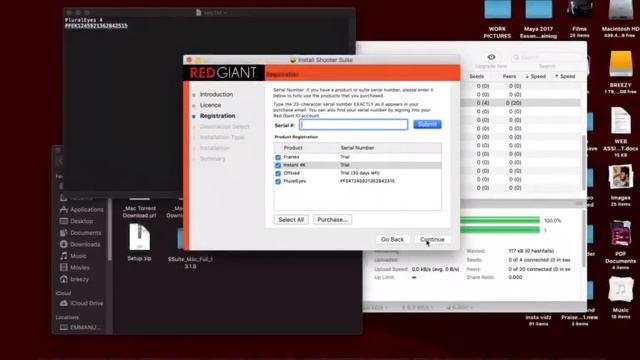Click the torrent list vertical scrollbar
Screen dimensions: 640x360
click(x=583, y=162)
